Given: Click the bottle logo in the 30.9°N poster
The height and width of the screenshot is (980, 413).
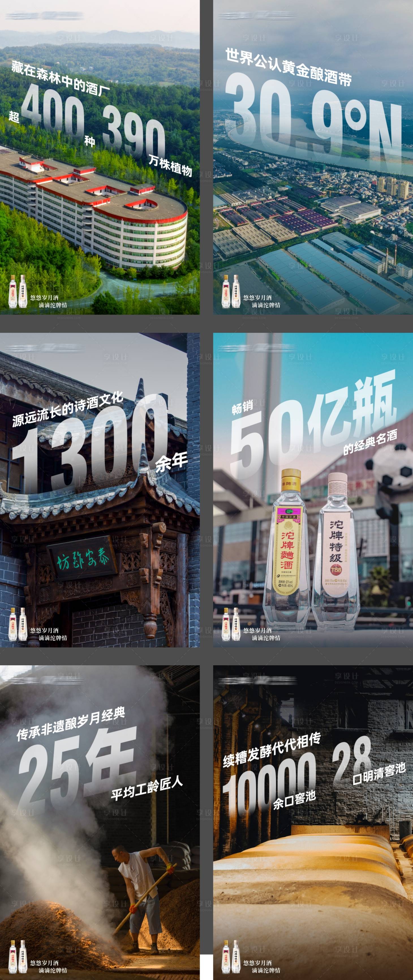Looking at the screenshot, I should coord(231,291).
